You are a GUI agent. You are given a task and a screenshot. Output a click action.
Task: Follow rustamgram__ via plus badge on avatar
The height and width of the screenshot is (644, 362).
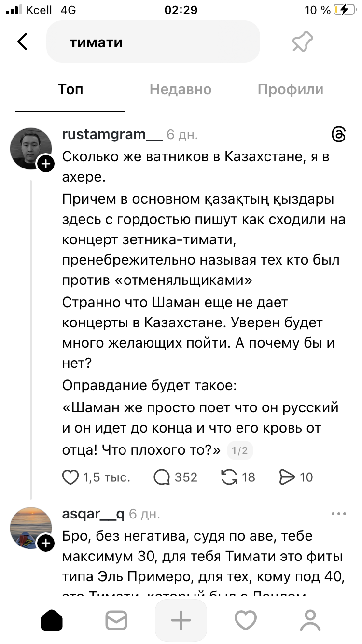[x=46, y=164]
